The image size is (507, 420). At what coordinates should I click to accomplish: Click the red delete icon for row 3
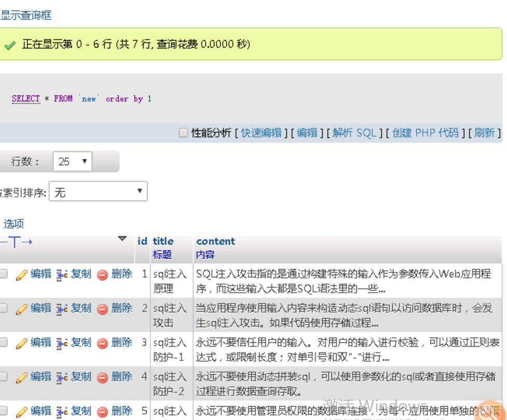pos(103,344)
